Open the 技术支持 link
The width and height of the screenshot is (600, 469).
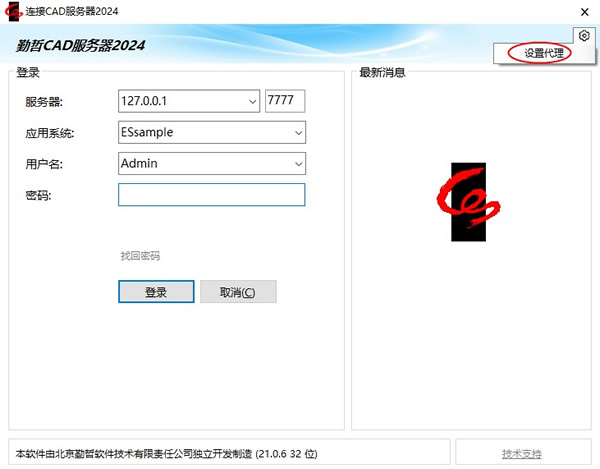pyautogui.click(x=522, y=454)
